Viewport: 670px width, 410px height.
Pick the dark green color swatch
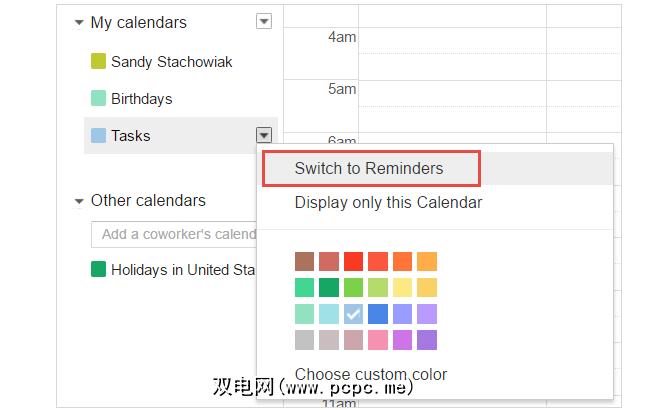pyautogui.click(x=329, y=288)
